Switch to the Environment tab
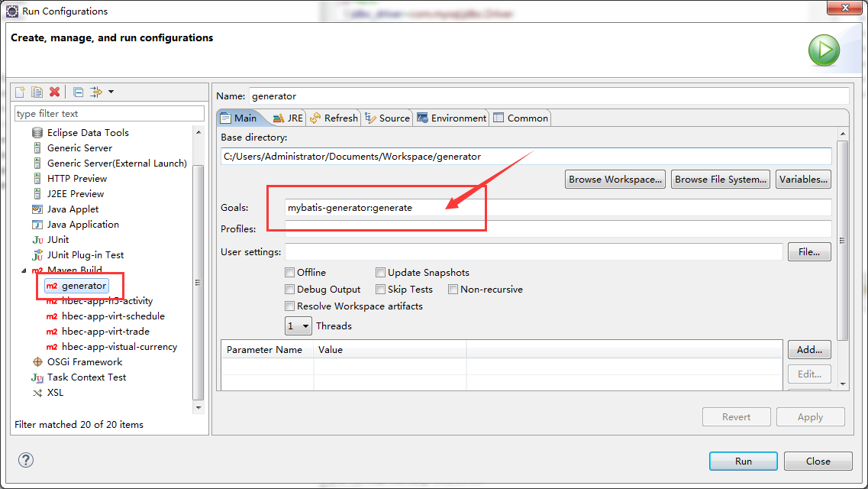The image size is (868, 489). pos(451,118)
